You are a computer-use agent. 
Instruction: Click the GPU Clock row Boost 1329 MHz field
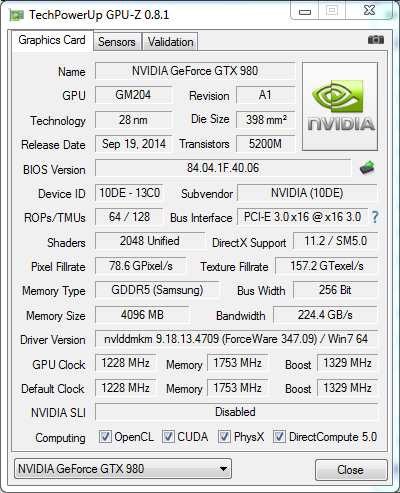coord(347,363)
